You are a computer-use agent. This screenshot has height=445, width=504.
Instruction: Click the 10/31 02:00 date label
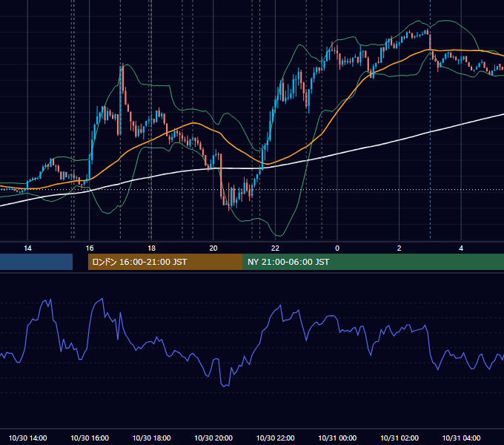tap(399, 438)
